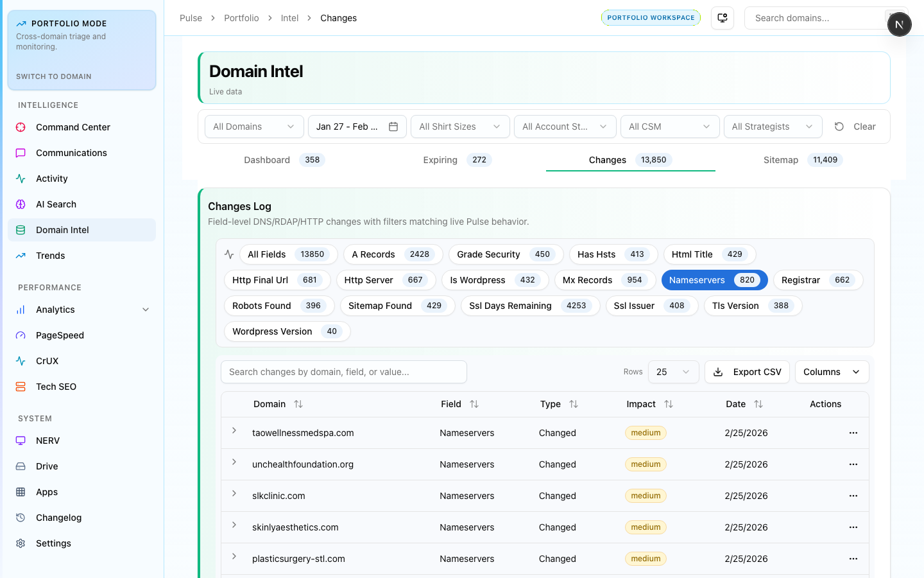Open Command Center from sidebar
This screenshot has height=578, width=924.
click(73, 127)
